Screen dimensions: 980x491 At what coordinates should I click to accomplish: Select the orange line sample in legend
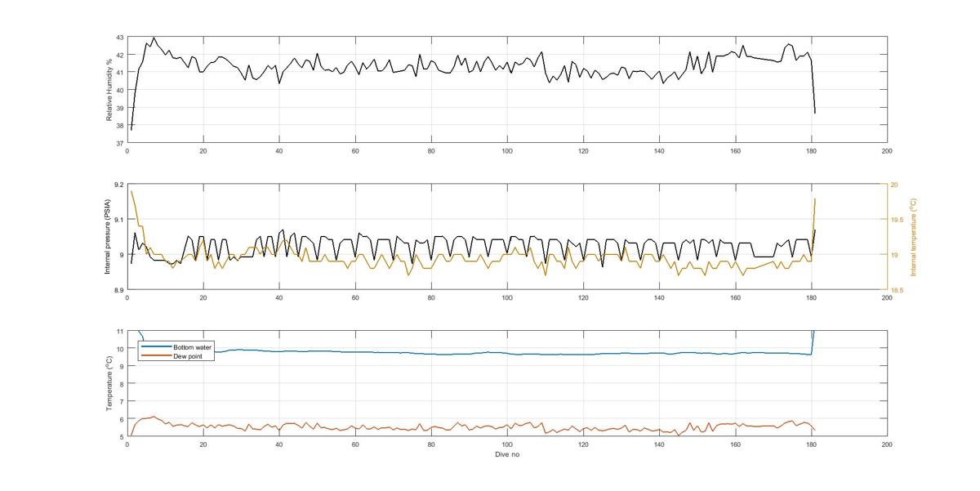click(156, 355)
